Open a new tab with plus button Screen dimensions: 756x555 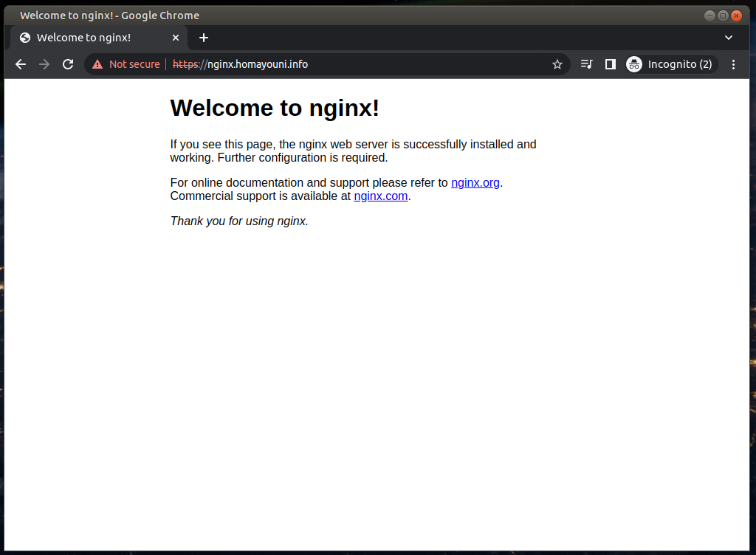point(204,38)
